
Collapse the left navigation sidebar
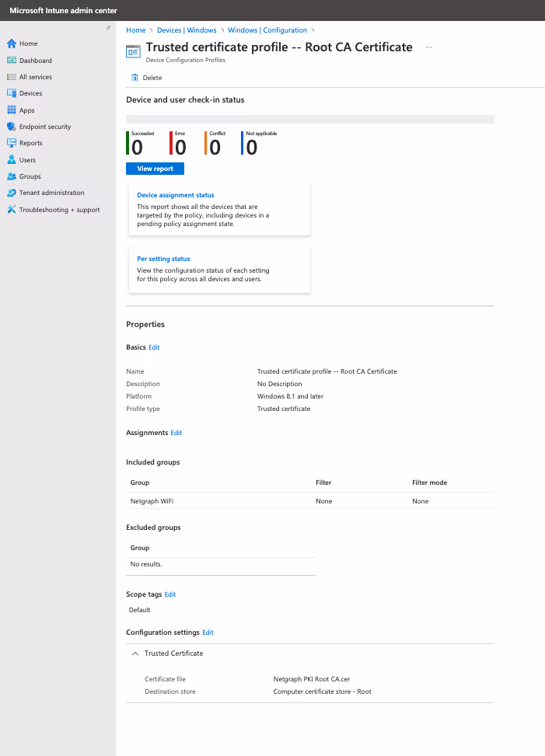coord(108,28)
